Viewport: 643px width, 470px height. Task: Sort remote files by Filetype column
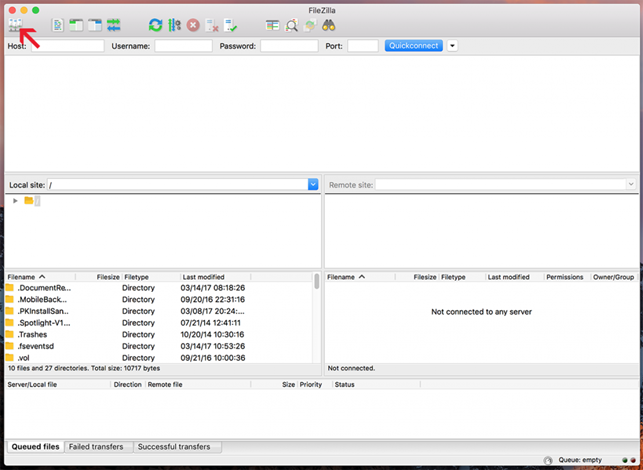[x=462, y=277]
